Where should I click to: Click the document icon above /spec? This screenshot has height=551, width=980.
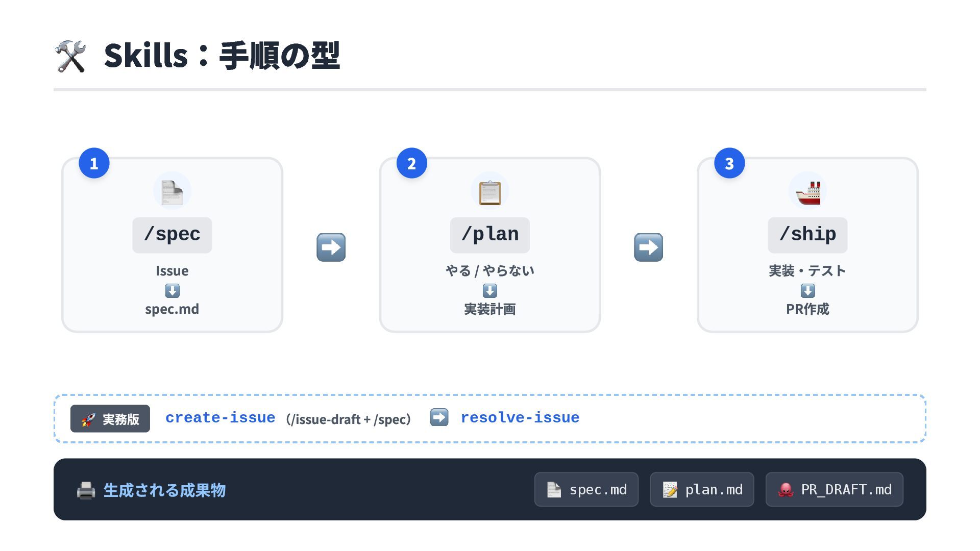(172, 192)
